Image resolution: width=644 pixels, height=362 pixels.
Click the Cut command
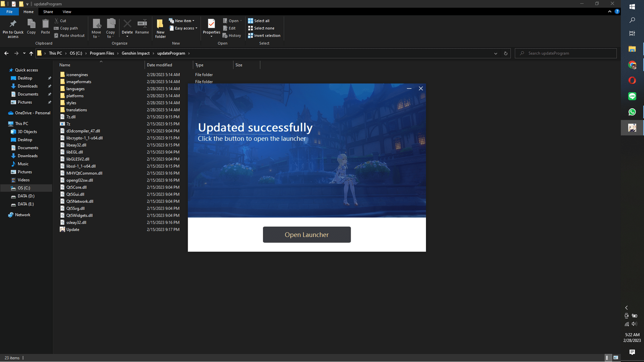point(60,21)
